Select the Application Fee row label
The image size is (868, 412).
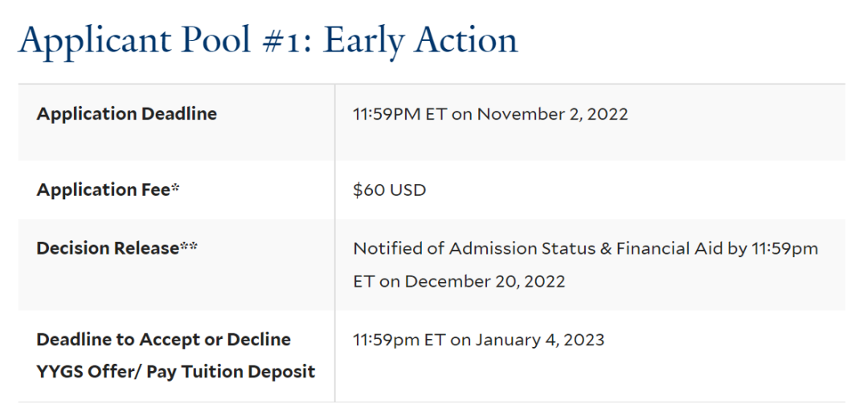[x=103, y=190]
